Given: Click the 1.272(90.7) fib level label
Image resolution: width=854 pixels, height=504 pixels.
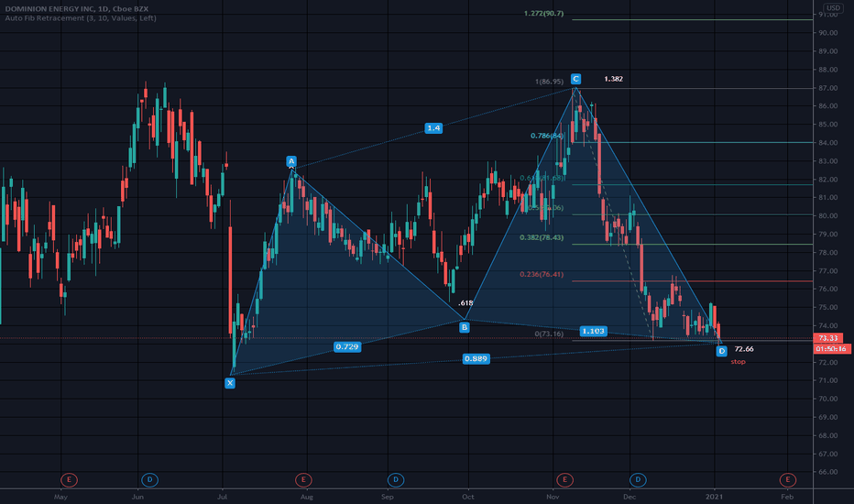Looking at the screenshot, I should [x=543, y=13].
